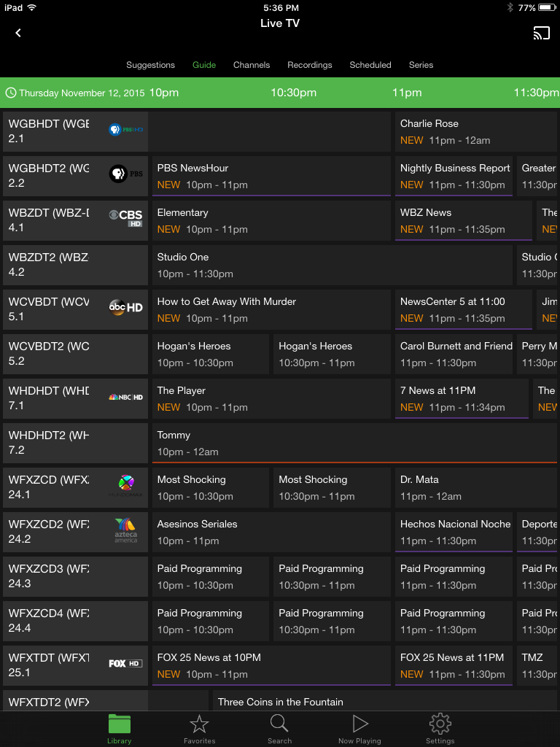Switch to the Channels tab
This screenshot has height=747, width=560.
(252, 65)
